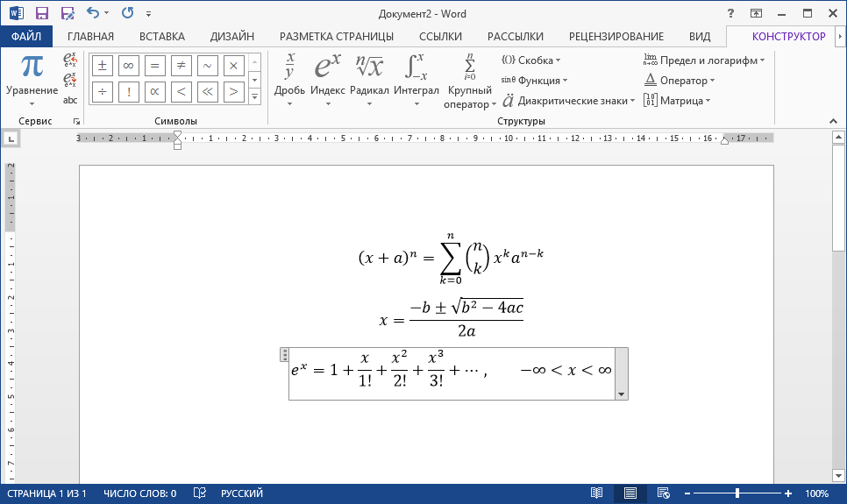Click the Undo arrow icon
The height and width of the screenshot is (504, 847).
pos(93,13)
